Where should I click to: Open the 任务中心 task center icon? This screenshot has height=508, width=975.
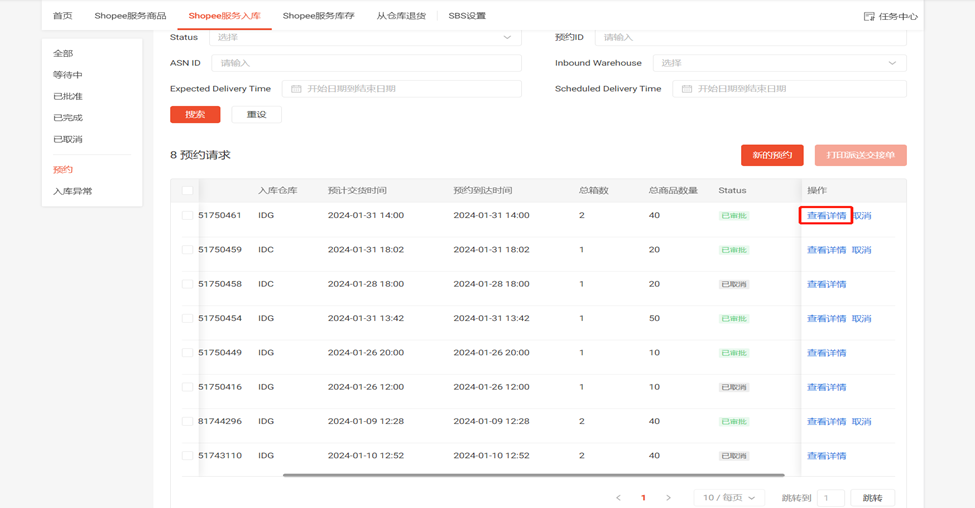pyautogui.click(x=869, y=16)
